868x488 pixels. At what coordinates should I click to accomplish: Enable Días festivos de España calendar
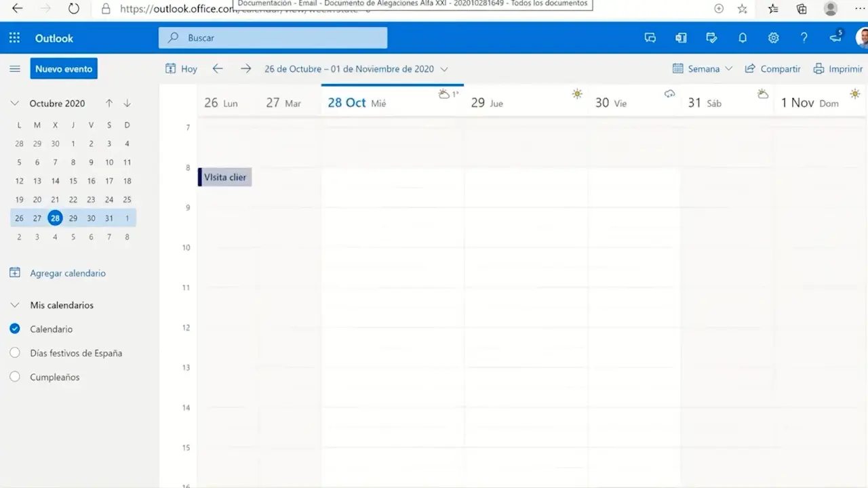click(x=15, y=353)
